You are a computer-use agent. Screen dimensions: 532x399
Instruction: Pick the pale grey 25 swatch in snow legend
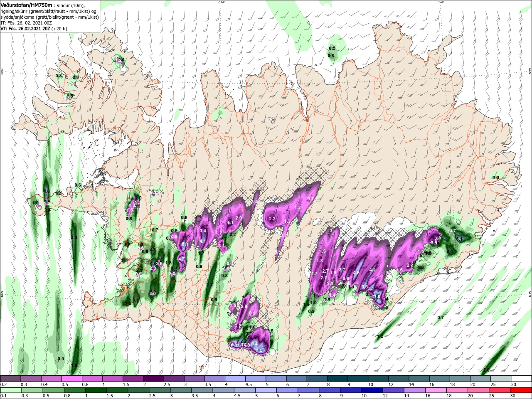501,379
